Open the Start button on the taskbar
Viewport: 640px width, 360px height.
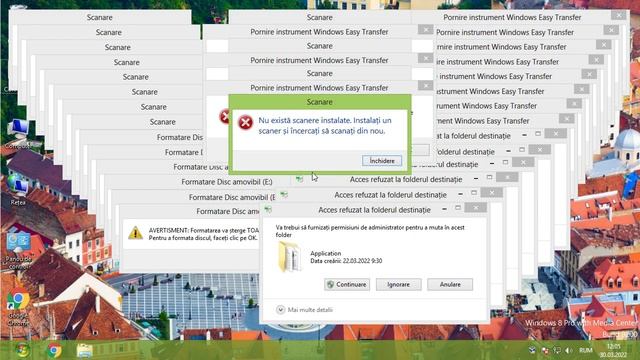(x=23, y=350)
